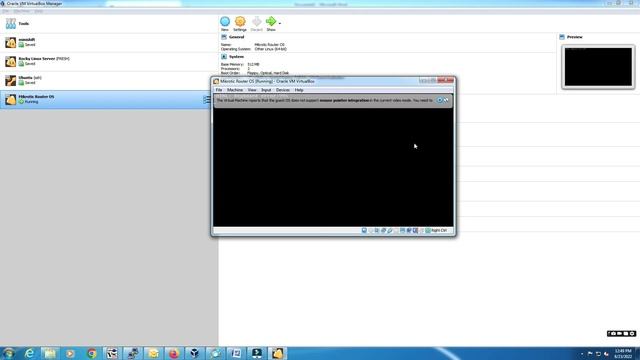Select the Mikrotik Router OS VM
Viewport: 640px width, 360px height.
[109, 99]
